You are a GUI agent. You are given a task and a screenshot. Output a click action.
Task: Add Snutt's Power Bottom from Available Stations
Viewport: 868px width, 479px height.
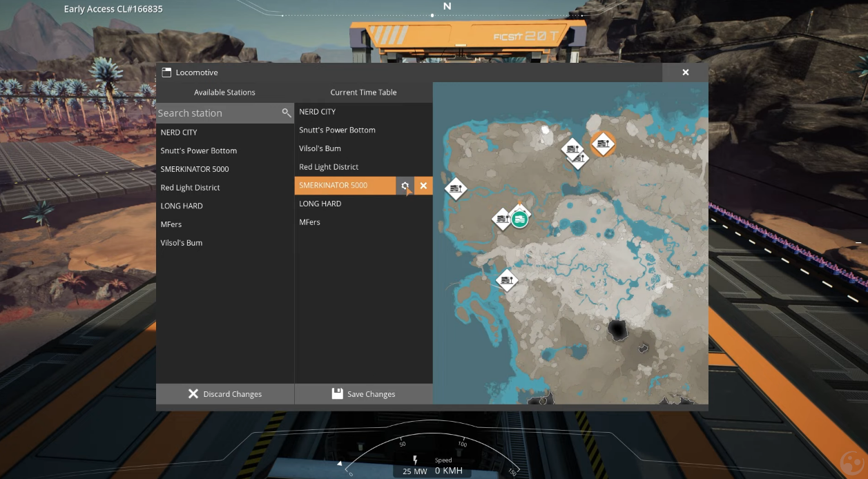(225, 150)
